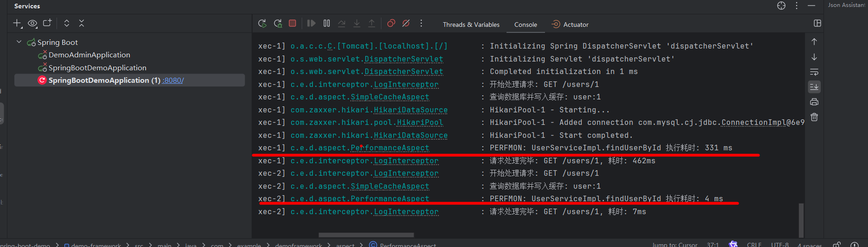This screenshot has height=247, width=868.
Task: Switch to Threads & Variables tab
Action: point(471,25)
